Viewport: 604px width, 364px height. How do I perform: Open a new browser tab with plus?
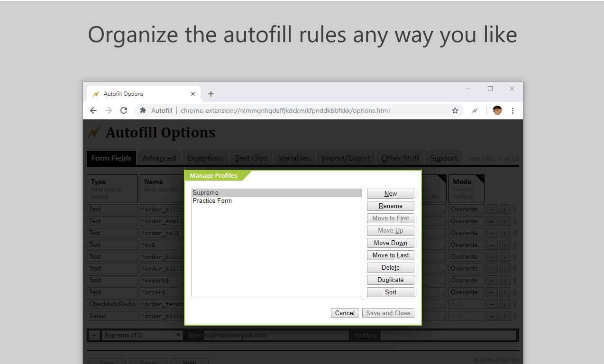click(x=211, y=94)
